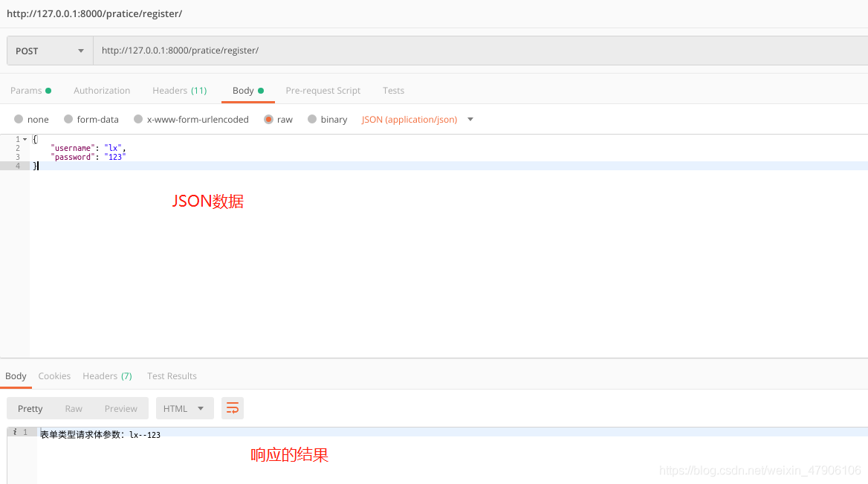Image resolution: width=868 pixels, height=484 pixels.
Task: Select the binary body type
Action: coord(328,119)
